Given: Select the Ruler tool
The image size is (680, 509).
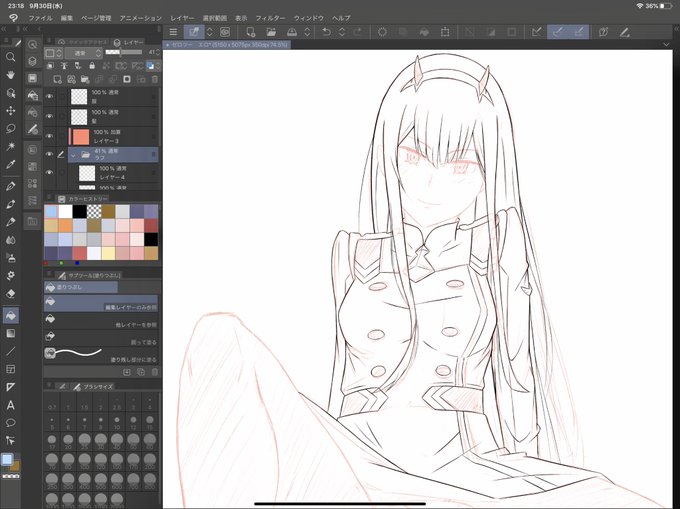Looking at the screenshot, I should 10,387.
